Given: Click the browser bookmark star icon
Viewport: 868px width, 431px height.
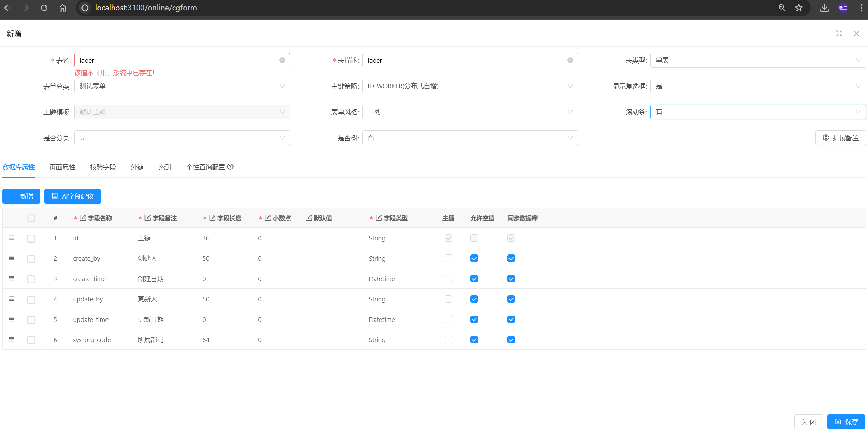Looking at the screenshot, I should coord(799,8).
